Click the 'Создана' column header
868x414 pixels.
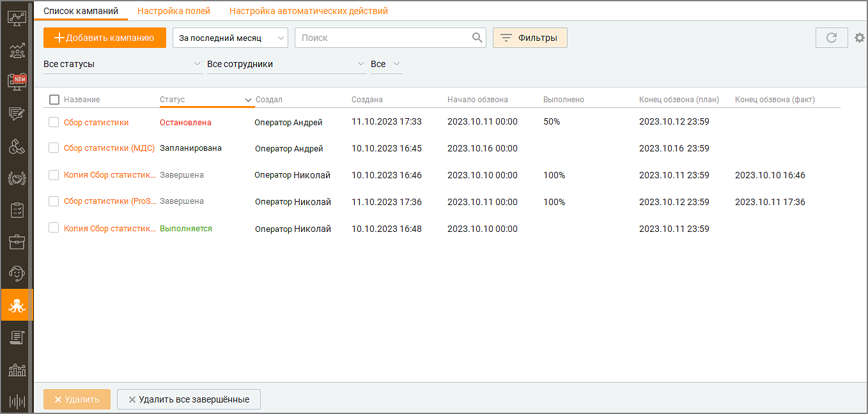pos(367,100)
